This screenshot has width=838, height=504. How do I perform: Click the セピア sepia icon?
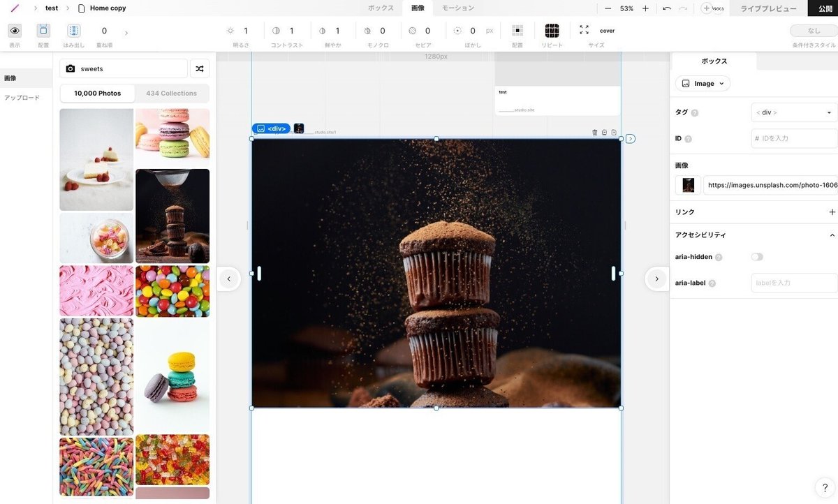coord(412,31)
